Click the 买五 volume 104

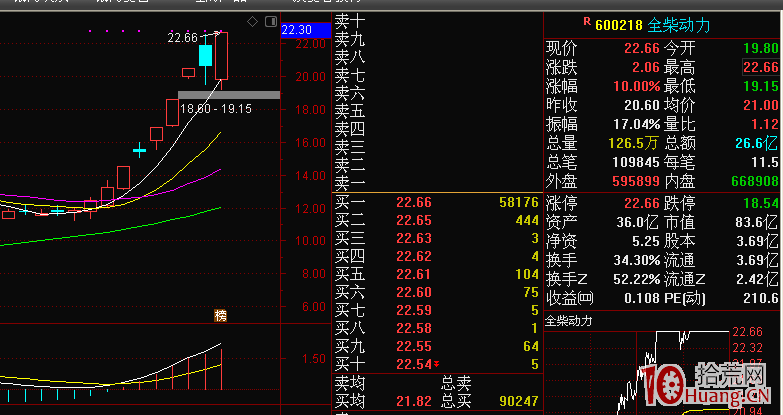pos(527,274)
